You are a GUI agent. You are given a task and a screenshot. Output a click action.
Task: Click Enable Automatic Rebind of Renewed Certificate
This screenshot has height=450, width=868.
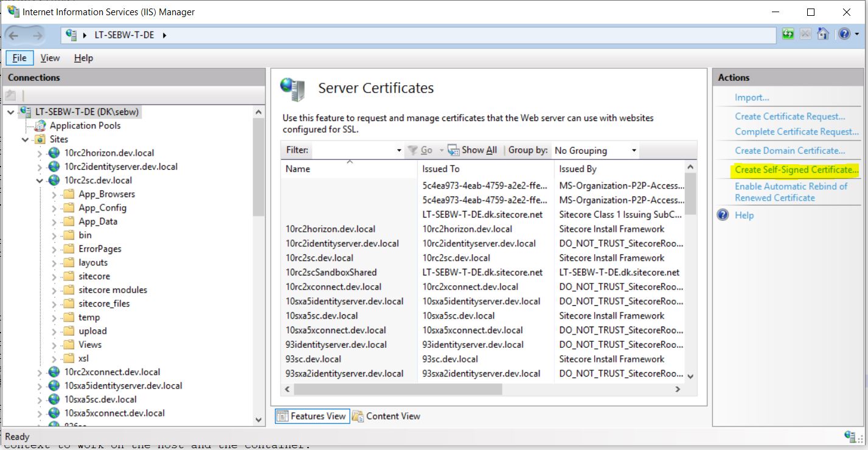(791, 192)
